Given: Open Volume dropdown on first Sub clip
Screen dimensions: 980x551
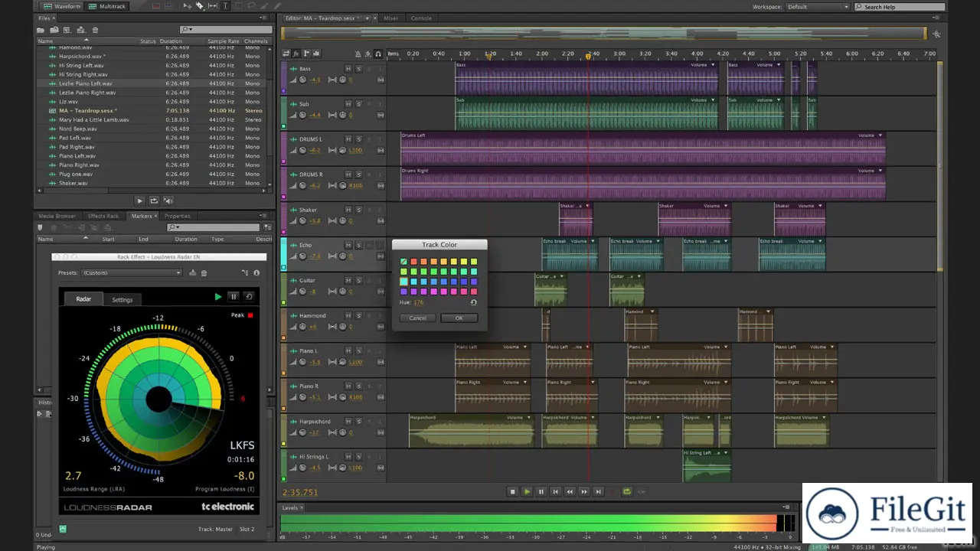Looking at the screenshot, I should click(x=713, y=100).
